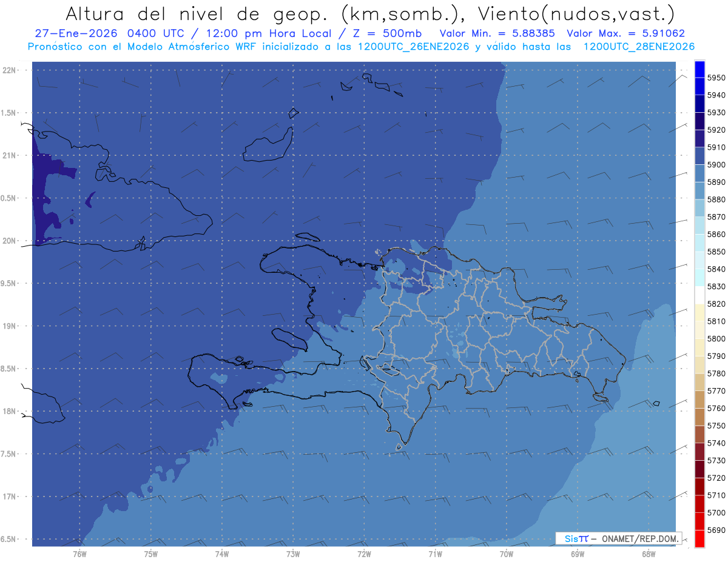
Task: Click the '5900' color bar value
Action: (x=716, y=165)
